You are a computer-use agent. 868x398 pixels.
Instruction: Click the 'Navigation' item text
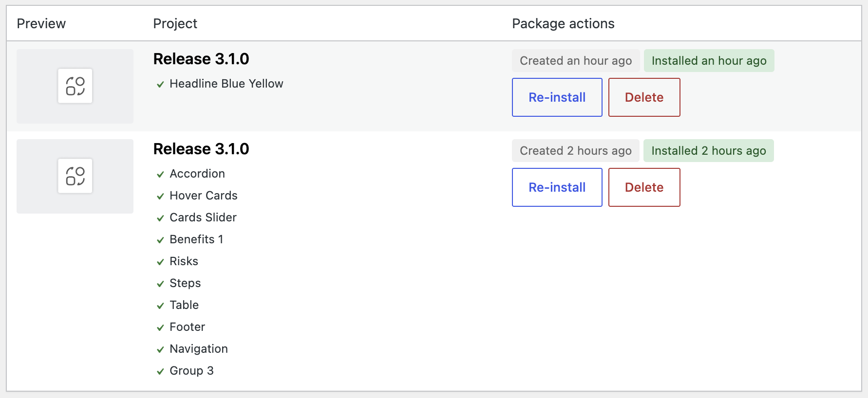coord(199,349)
